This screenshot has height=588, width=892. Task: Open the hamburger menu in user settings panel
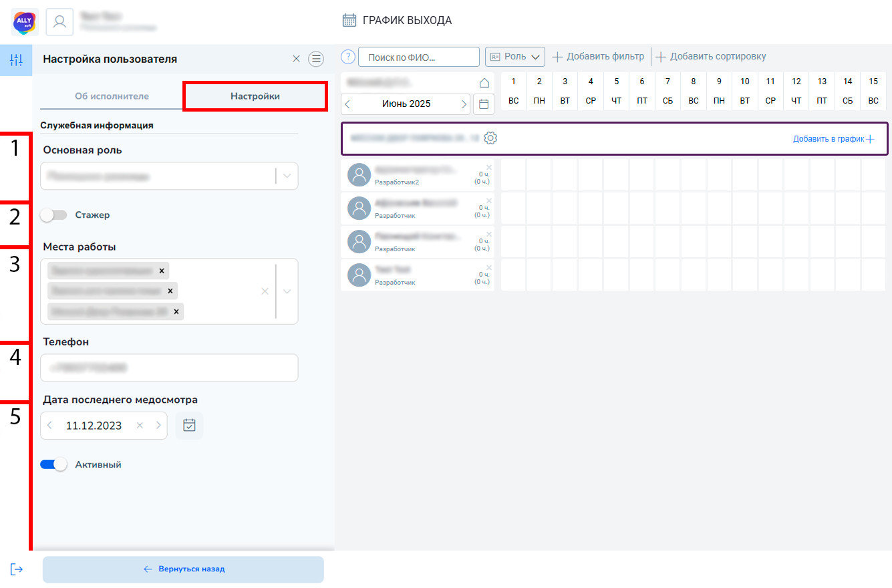[x=316, y=59]
